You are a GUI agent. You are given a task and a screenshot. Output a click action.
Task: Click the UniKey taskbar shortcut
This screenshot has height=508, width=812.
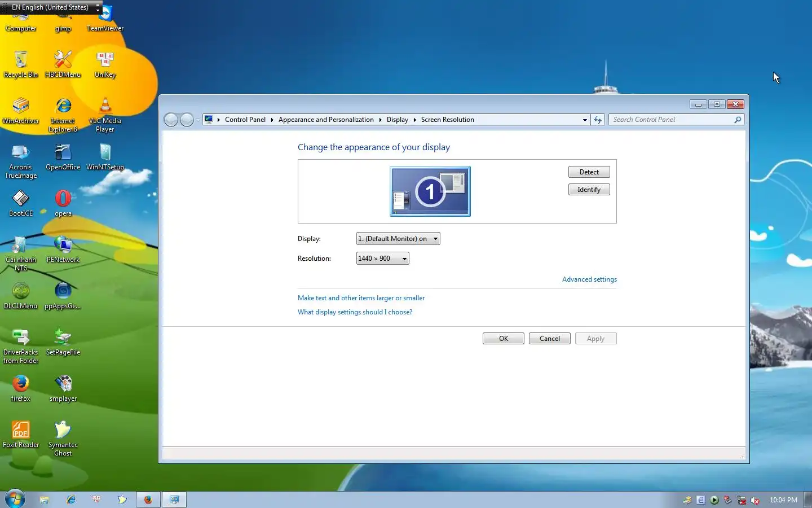[x=96, y=500]
